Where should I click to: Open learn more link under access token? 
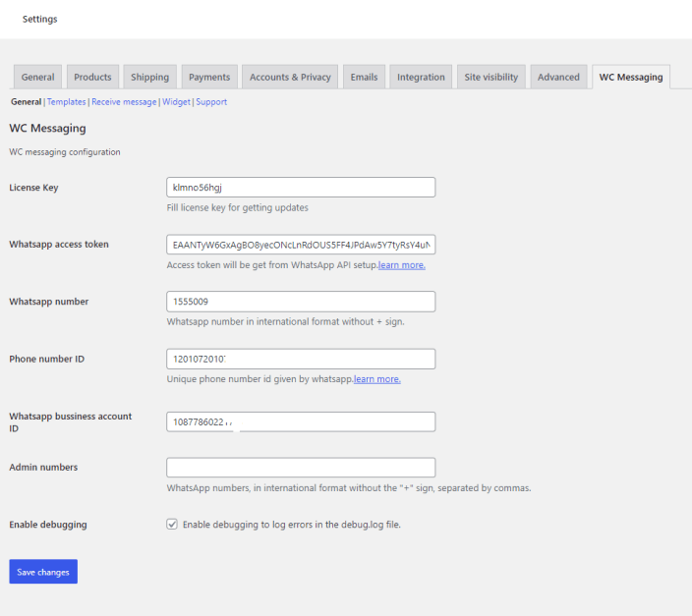coord(401,265)
